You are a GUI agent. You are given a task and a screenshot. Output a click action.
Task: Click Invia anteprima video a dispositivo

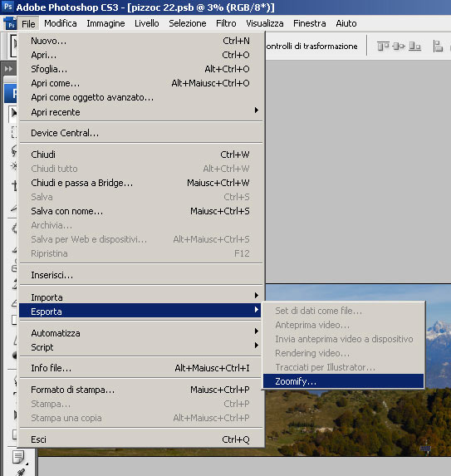click(x=343, y=339)
